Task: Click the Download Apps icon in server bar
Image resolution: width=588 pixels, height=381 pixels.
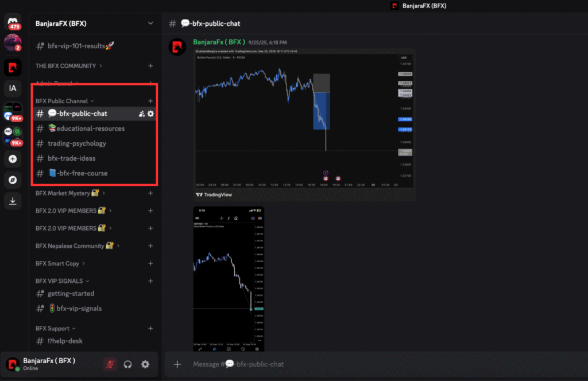Action: [x=13, y=201]
